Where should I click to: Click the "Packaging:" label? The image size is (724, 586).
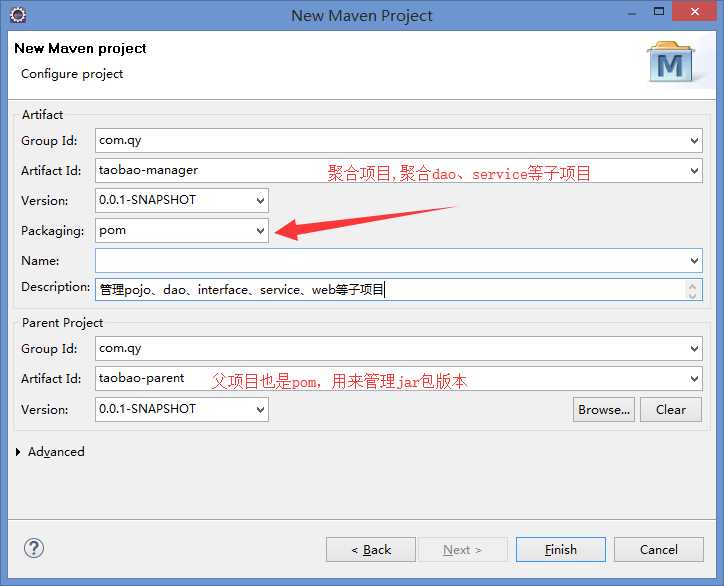click(53, 231)
